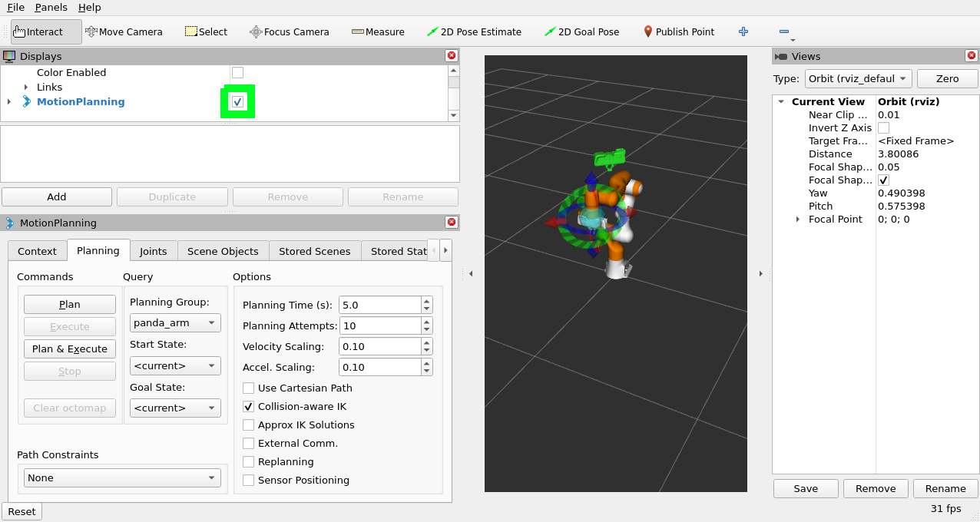The height and width of the screenshot is (522, 980).
Task: Close the MotionPlanning panel
Action: [452, 223]
